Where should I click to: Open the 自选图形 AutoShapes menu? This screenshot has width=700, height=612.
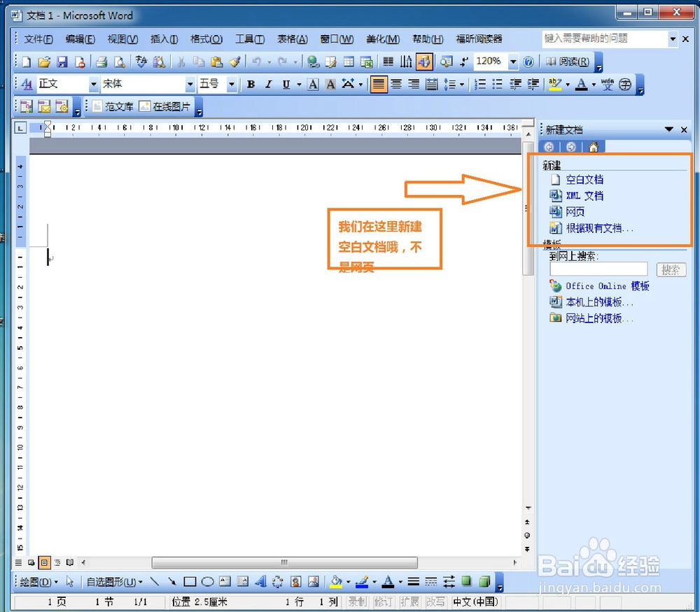tap(114, 582)
